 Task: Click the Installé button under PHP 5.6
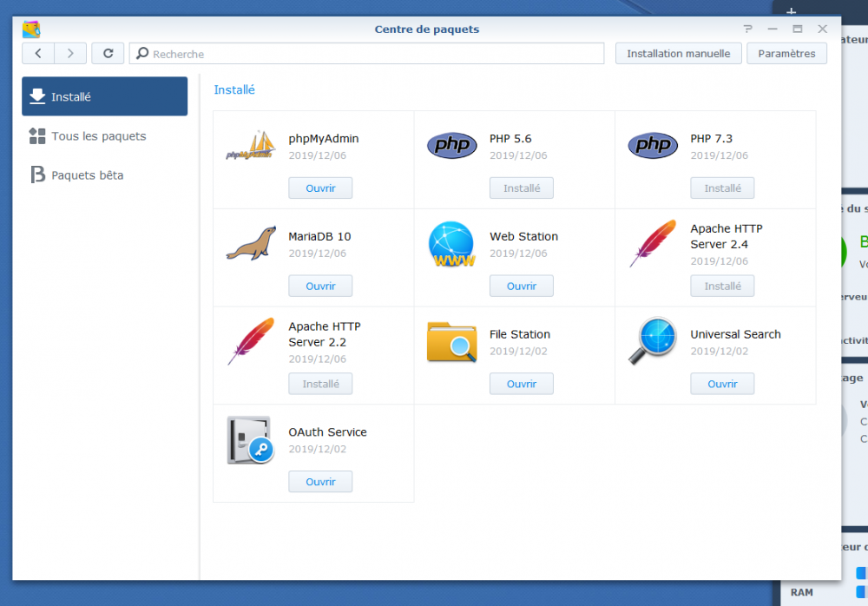tap(522, 188)
